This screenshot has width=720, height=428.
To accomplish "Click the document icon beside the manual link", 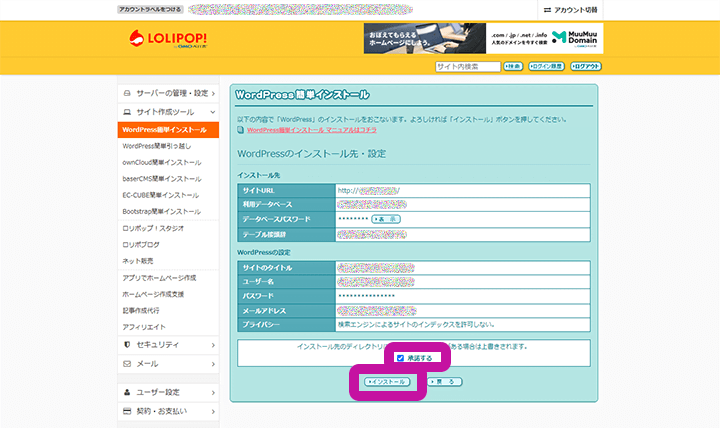I will coord(240,130).
